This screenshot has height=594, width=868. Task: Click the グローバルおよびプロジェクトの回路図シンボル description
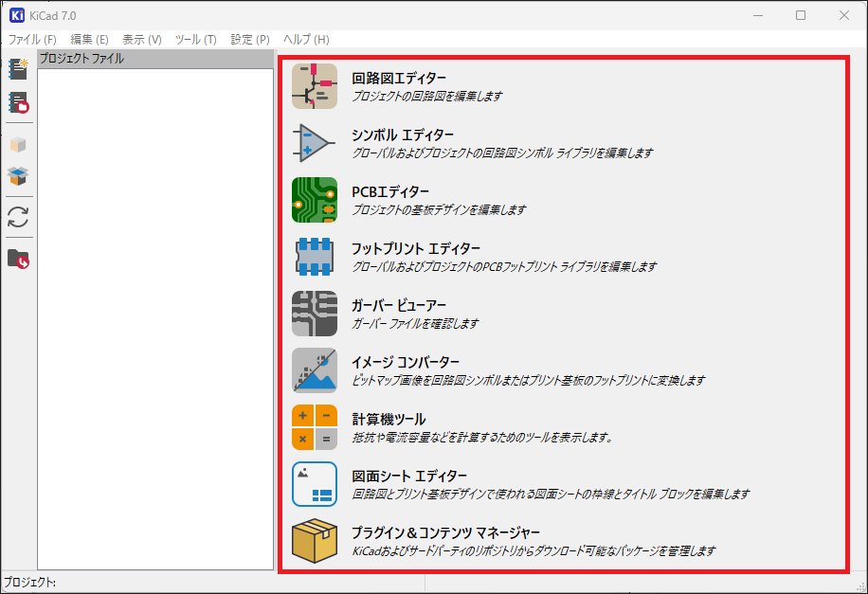(502, 153)
